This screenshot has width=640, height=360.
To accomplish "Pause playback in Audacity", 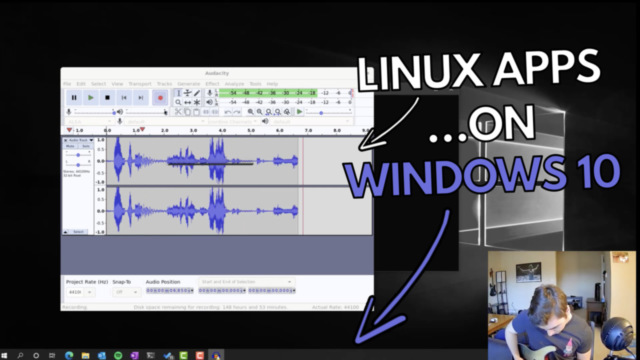I will [x=74, y=98].
